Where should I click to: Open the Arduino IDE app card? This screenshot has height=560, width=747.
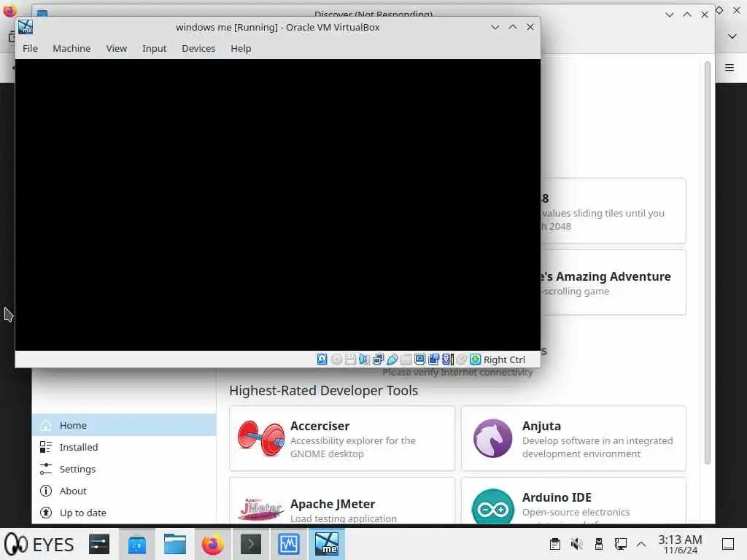click(x=573, y=501)
